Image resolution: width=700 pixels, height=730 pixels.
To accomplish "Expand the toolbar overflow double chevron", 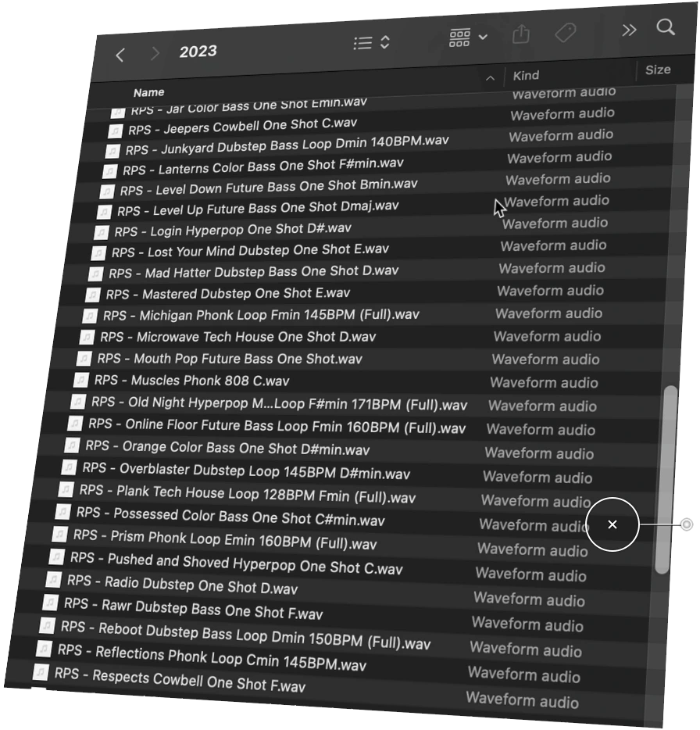I will [629, 30].
